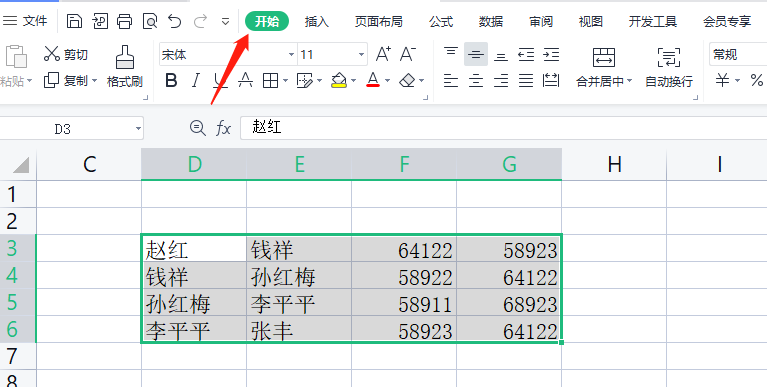The height and width of the screenshot is (387, 767).
Task: Click the Paste (粘贴) clipboard icon
Action: 16,56
